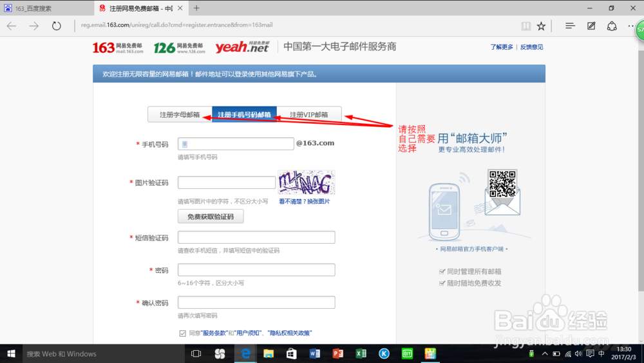Open the 反馈意见 link

pos(531,47)
